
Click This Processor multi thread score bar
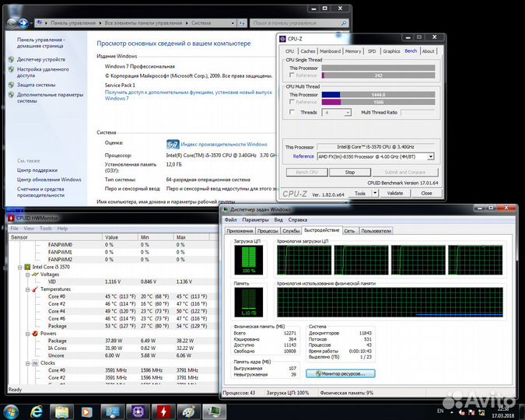click(378, 94)
